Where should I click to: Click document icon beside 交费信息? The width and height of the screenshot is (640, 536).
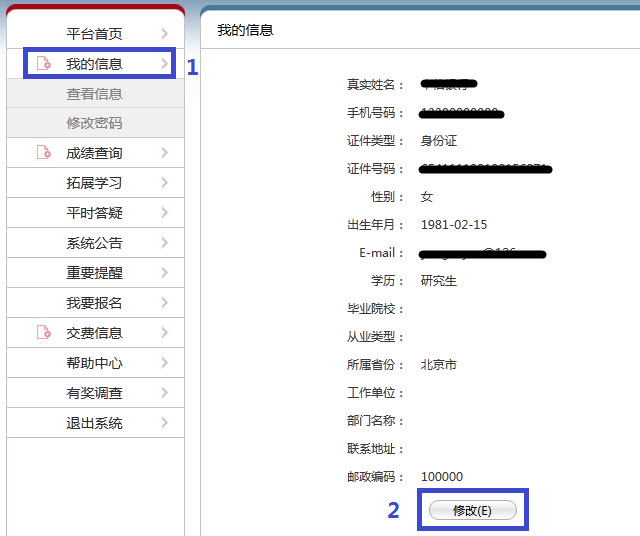point(44,332)
